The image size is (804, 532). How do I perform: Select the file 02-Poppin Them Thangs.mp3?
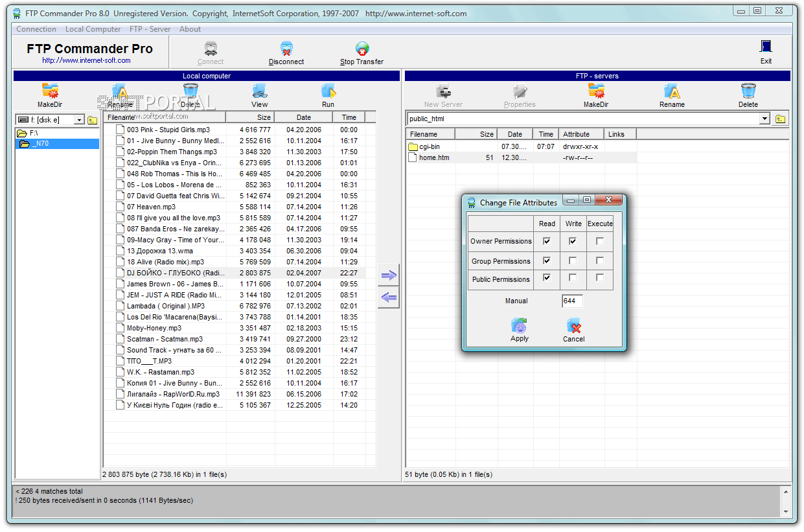[x=172, y=152]
